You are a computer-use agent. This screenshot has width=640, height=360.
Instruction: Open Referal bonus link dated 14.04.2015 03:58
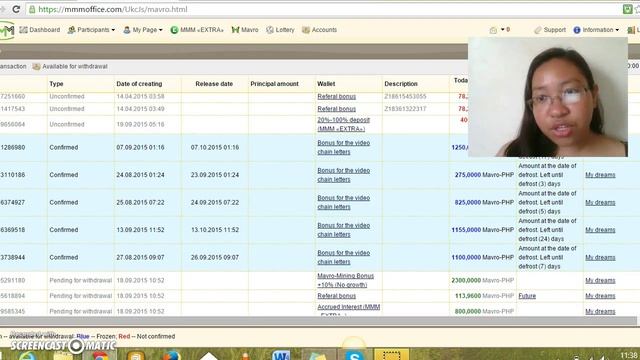336,96
